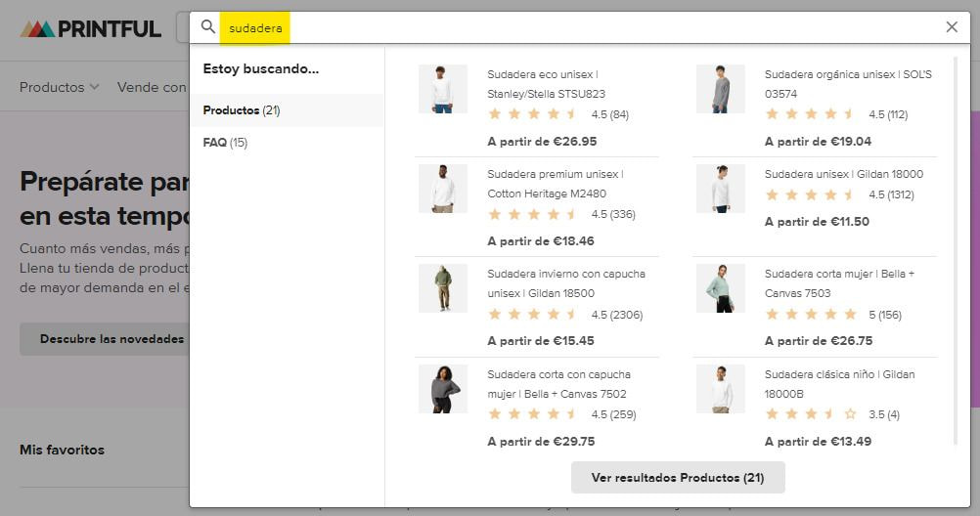This screenshot has width=980, height=516.
Task: Click price A partir de €19.04
Action: pos(818,142)
